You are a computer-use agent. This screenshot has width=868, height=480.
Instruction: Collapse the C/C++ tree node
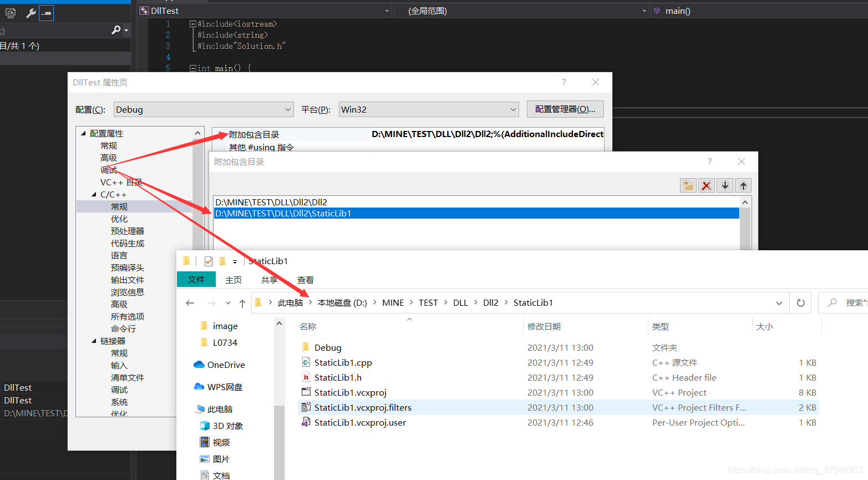click(94, 194)
